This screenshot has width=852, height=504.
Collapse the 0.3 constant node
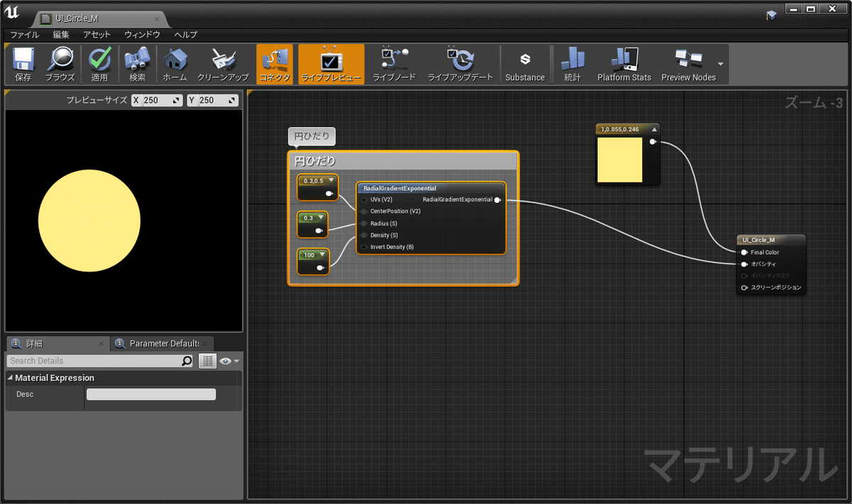(x=321, y=217)
